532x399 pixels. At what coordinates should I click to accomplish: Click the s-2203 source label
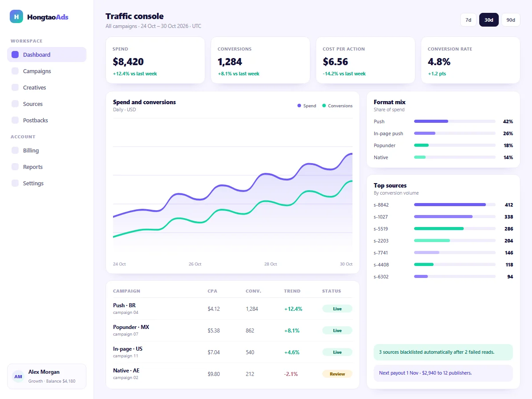[381, 241]
